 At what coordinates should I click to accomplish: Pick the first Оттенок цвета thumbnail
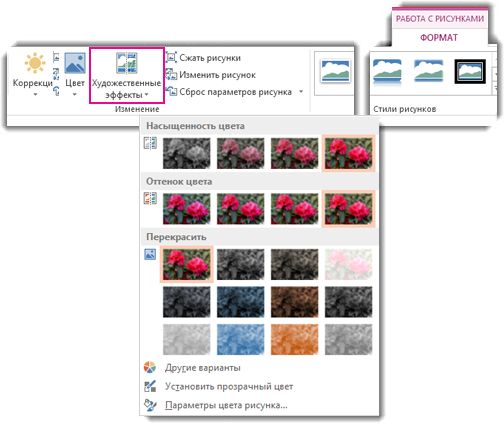(187, 209)
